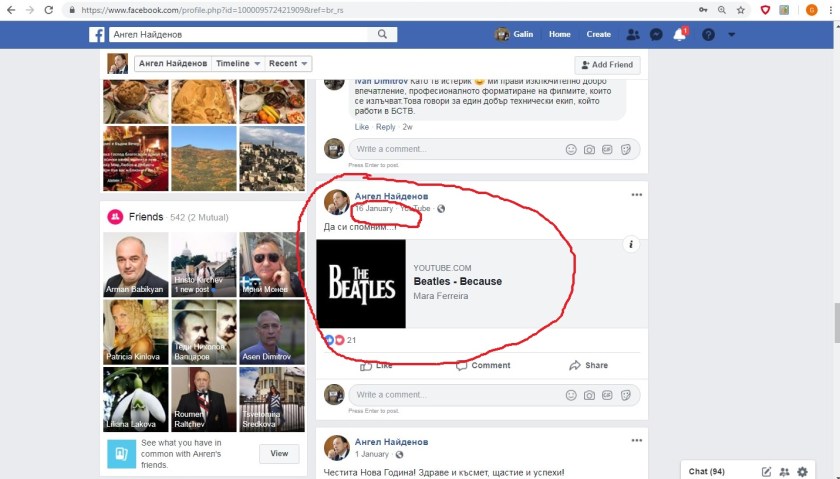Expand the Timeline dropdown
840x479 pixels.
pyautogui.click(x=238, y=64)
